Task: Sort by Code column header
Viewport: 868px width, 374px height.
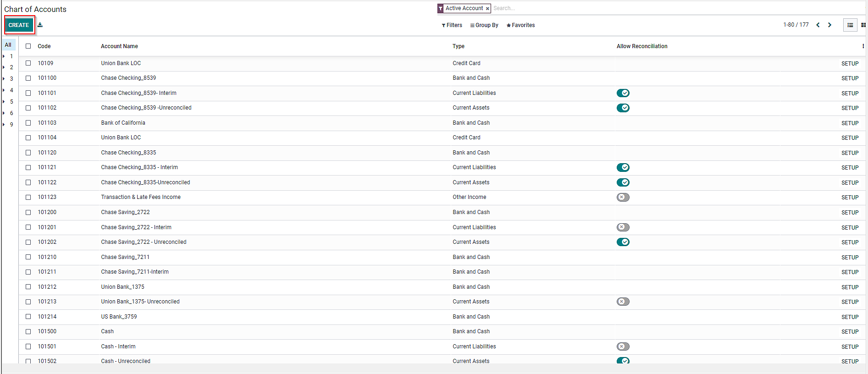Action: tap(44, 46)
